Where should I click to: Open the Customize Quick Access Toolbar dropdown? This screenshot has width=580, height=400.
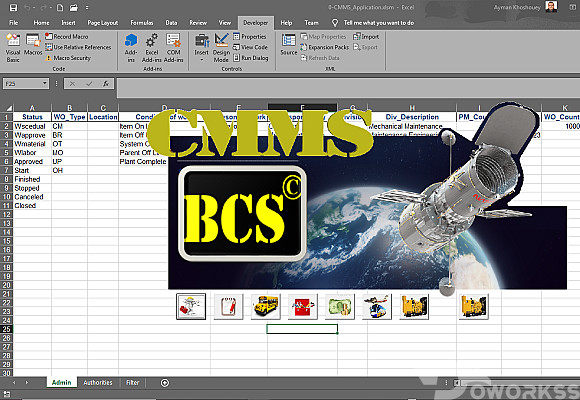click(87, 7)
